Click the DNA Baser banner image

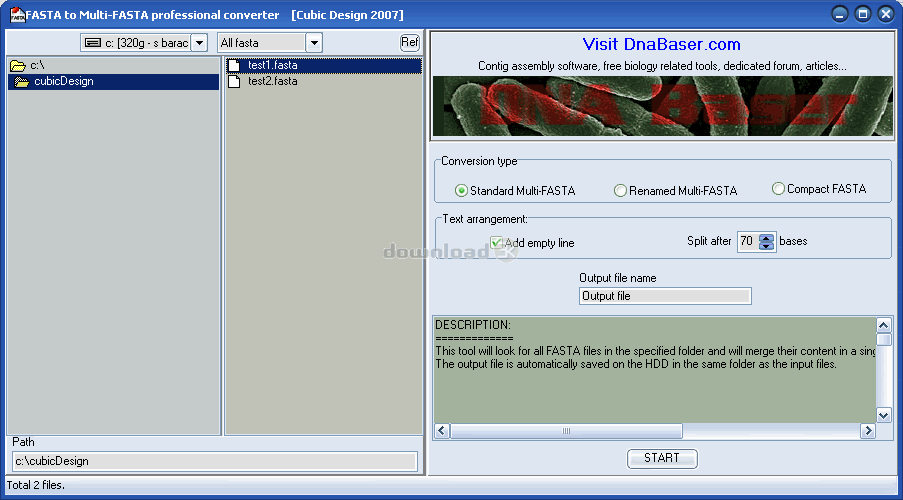(661, 107)
